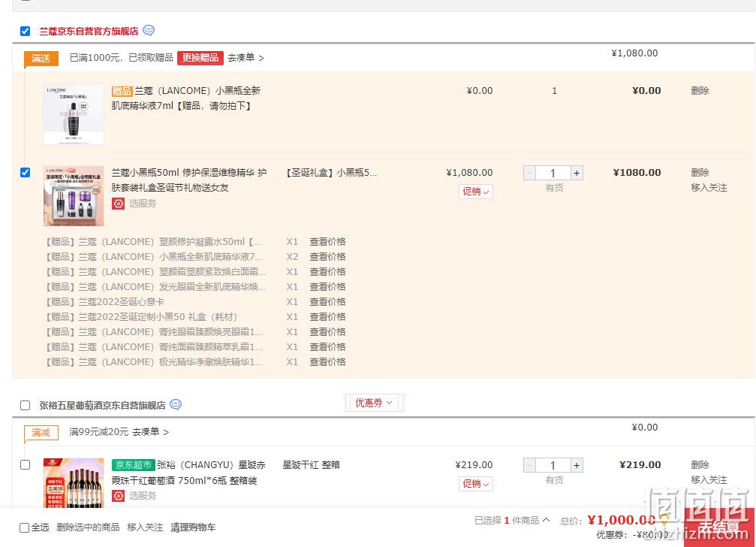Select the 张裕 星璇赤霞珠 wine item checkbox
This screenshot has height=547, width=756.
point(25,464)
